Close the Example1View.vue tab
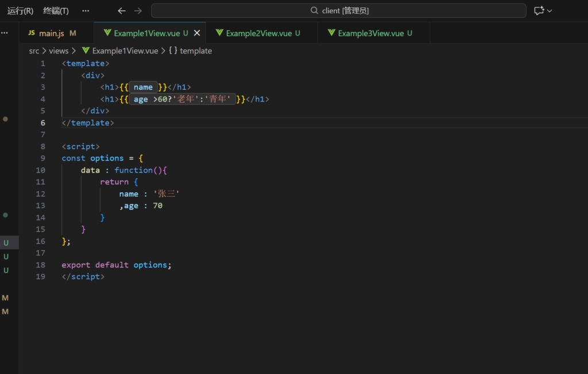588x374 pixels. [197, 33]
